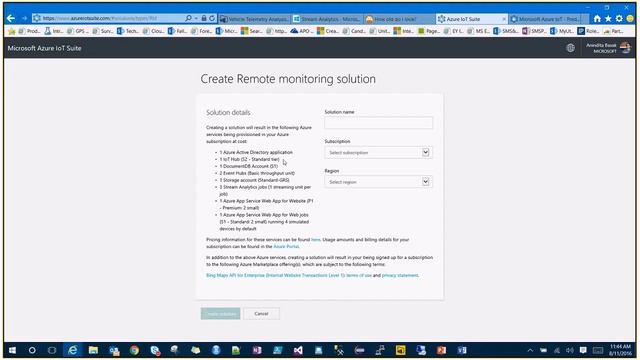Click '1 Azure Active Directory application' list item
The width and height of the screenshot is (640, 360).
click(x=256, y=152)
